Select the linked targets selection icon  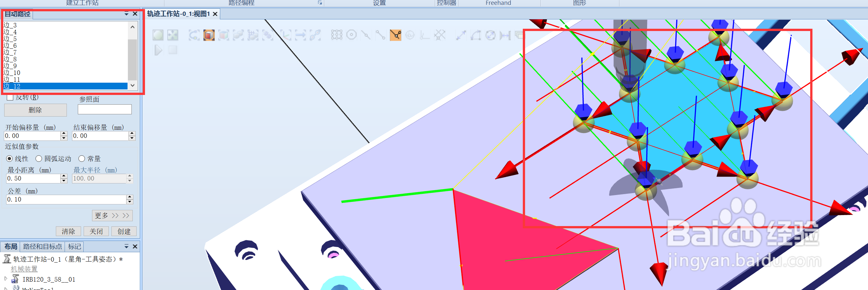pos(315,35)
